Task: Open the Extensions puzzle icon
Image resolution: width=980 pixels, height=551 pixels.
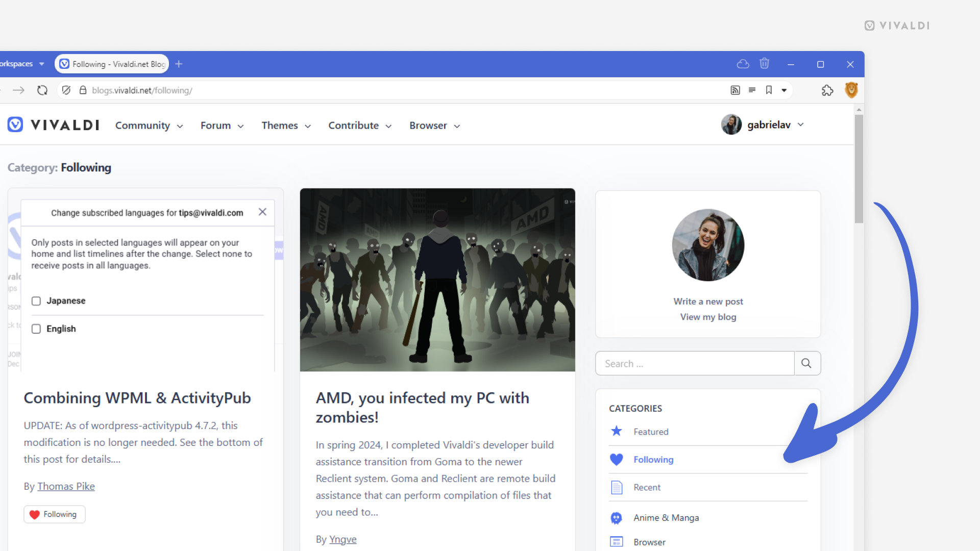Action: click(827, 90)
